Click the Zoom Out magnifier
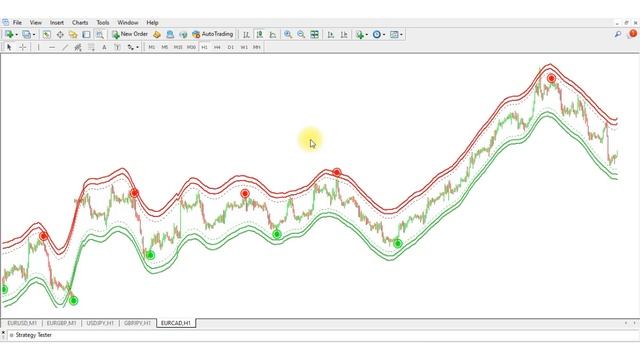Viewport: 640px width, 360px height. (x=301, y=35)
